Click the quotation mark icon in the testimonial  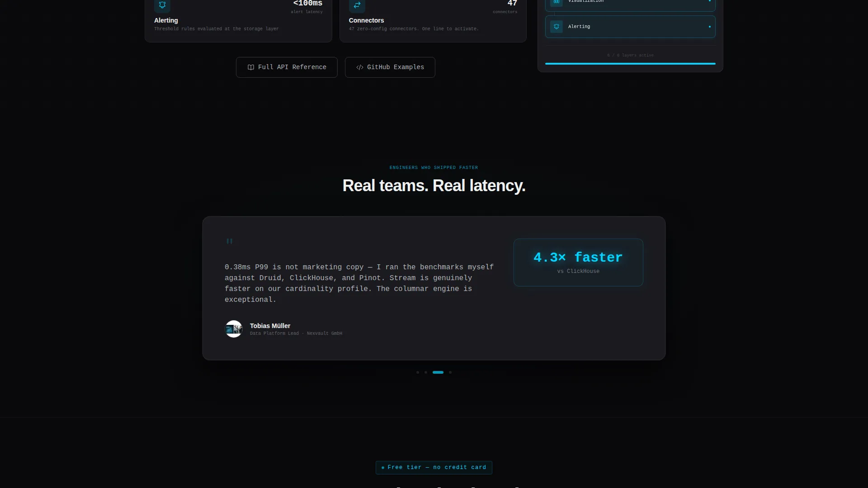click(x=229, y=241)
